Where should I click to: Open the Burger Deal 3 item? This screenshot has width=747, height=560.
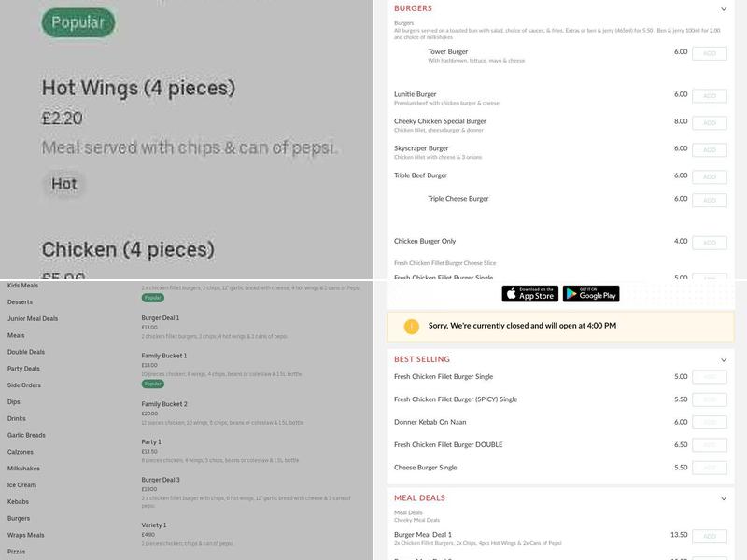161,480
